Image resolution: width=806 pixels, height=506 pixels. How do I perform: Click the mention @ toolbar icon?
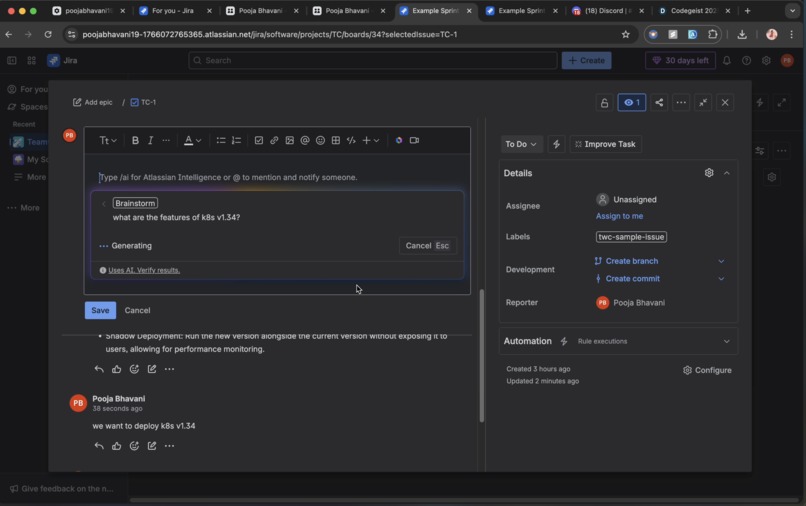(x=305, y=140)
